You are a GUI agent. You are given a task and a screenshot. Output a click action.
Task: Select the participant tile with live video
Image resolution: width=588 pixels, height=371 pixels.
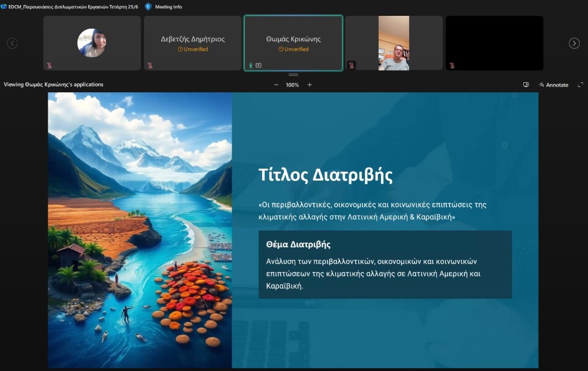click(x=394, y=43)
